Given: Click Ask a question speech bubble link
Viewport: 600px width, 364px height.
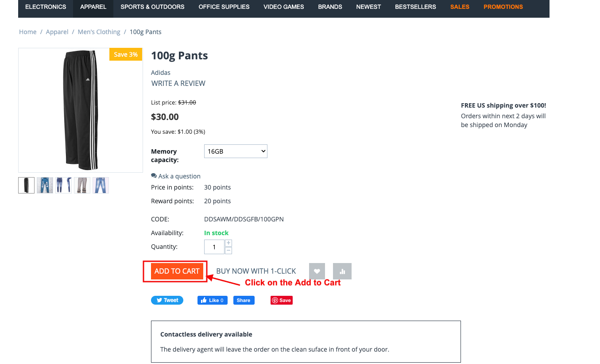Looking at the screenshot, I should tap(176, 176).
